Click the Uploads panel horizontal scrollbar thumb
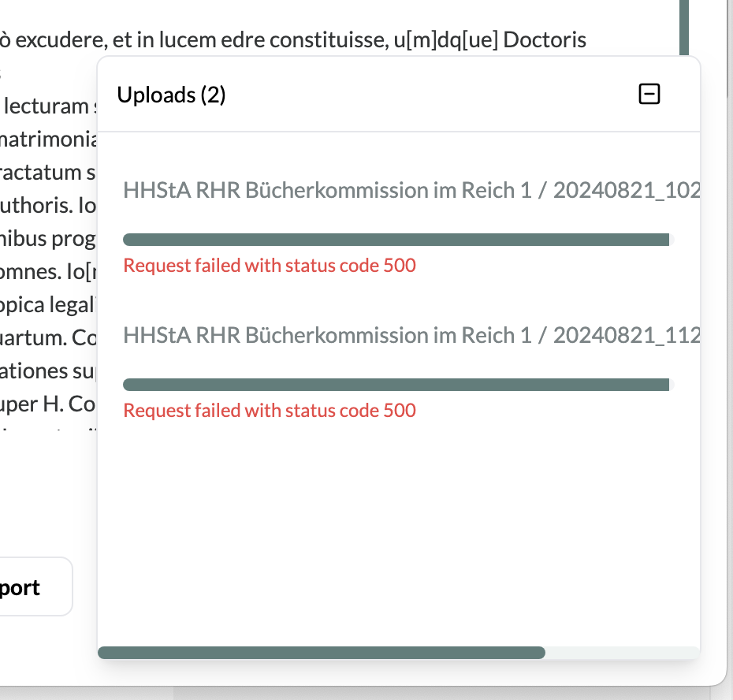The height and width of the screenshot is (700, 733). pyautogui.click(x=322, y=653)
